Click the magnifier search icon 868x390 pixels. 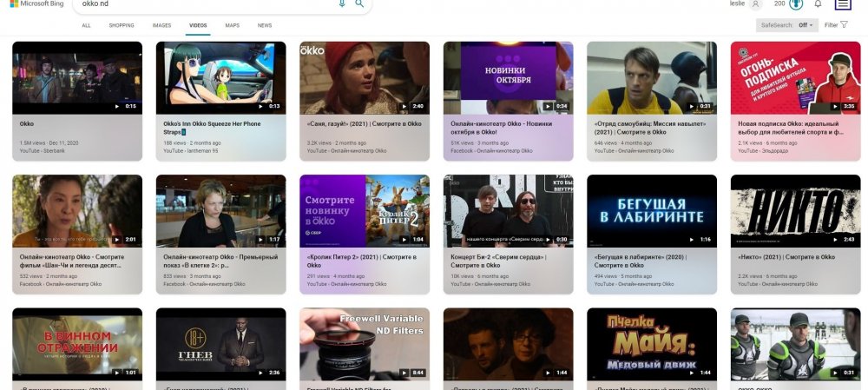tap(359, 3)
